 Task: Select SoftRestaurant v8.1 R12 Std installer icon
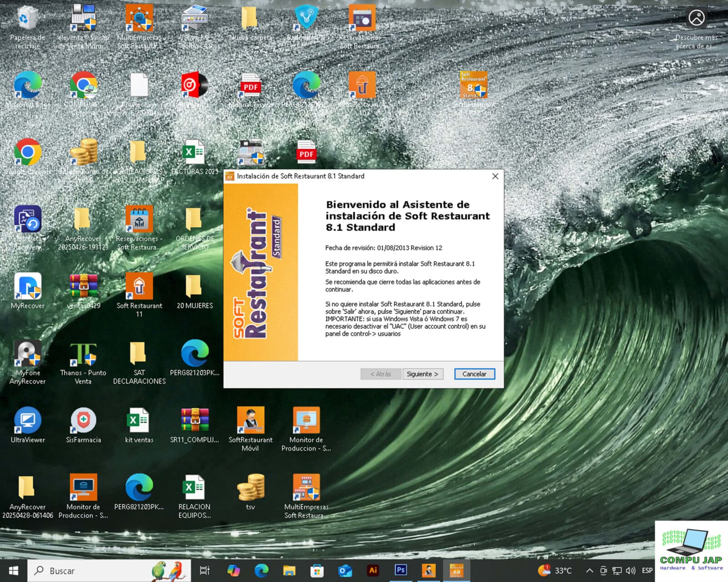click(474, 85)
